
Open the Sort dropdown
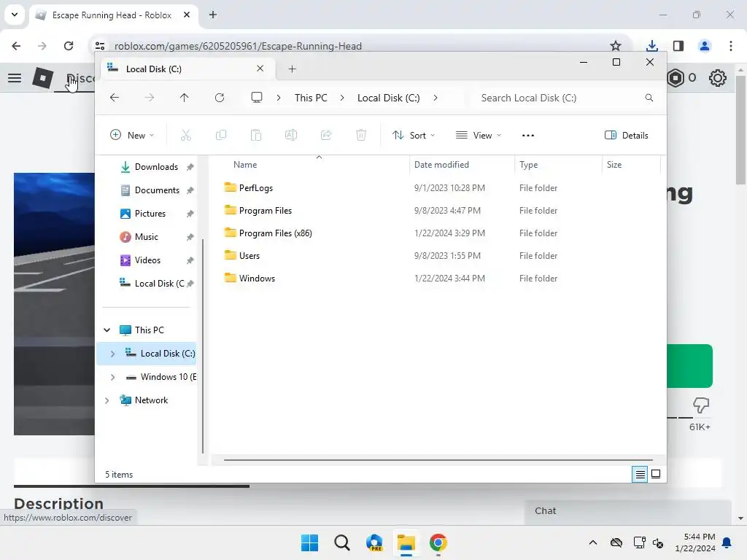click(414, 135)
